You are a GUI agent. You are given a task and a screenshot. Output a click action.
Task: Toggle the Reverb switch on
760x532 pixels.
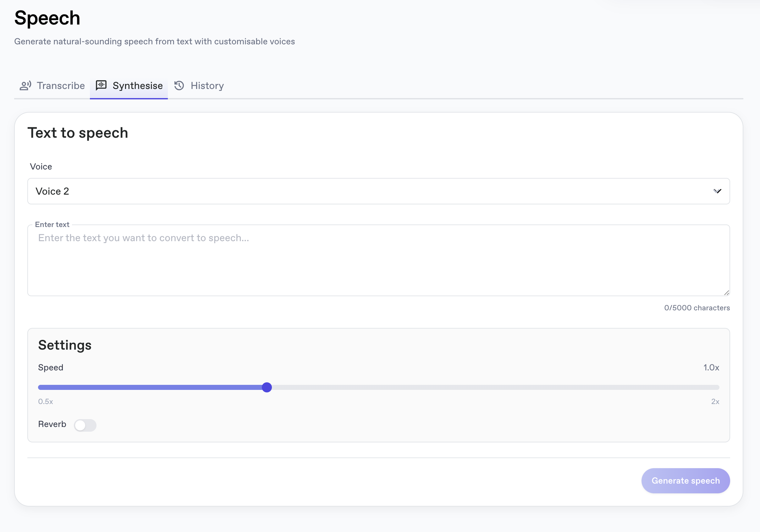[x=85, y=425]
